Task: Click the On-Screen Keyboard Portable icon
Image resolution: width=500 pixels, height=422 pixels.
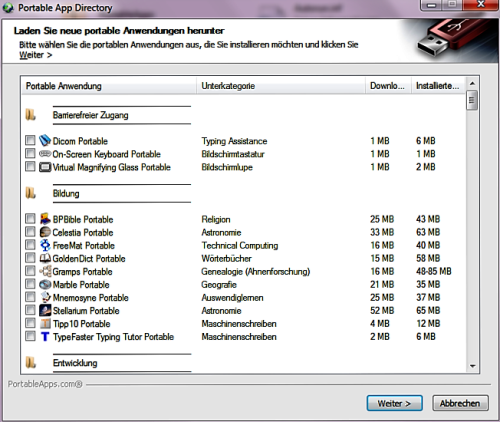Action: [45, 154]
